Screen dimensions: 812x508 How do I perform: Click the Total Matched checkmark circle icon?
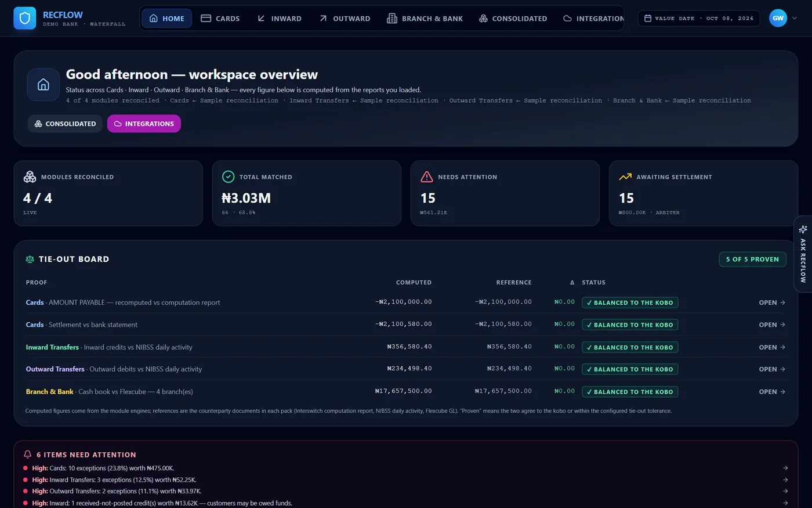228,176
